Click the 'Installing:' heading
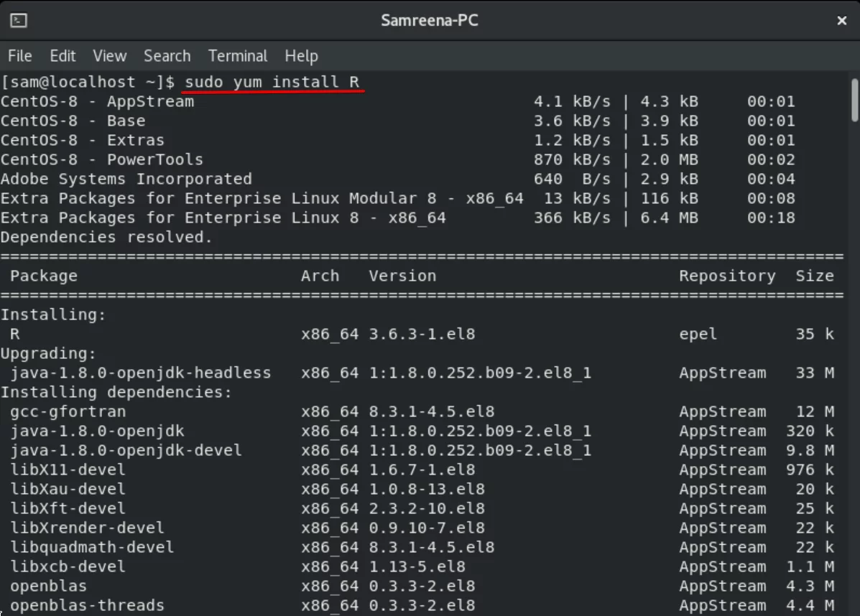This screenshot has height=616, width=860. click(53, 314)
